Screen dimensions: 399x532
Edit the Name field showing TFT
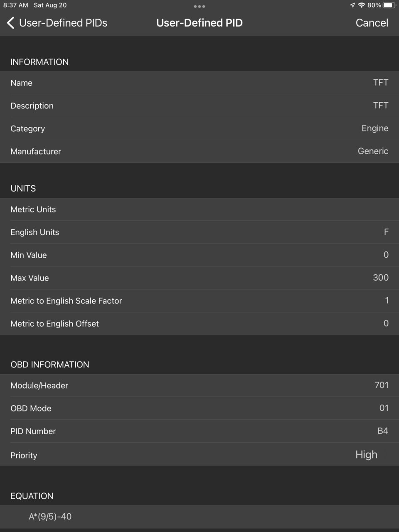[x=199, y=83]
